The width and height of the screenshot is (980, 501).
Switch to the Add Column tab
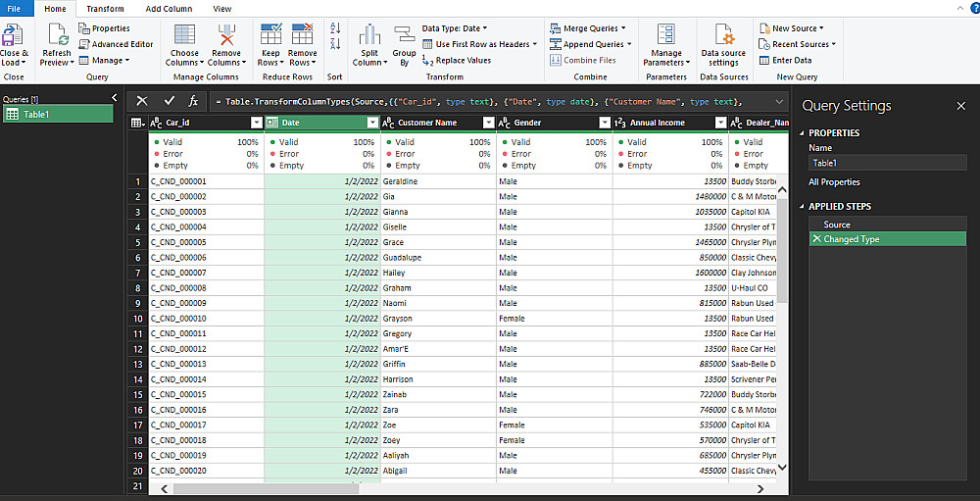pos(169,9)
